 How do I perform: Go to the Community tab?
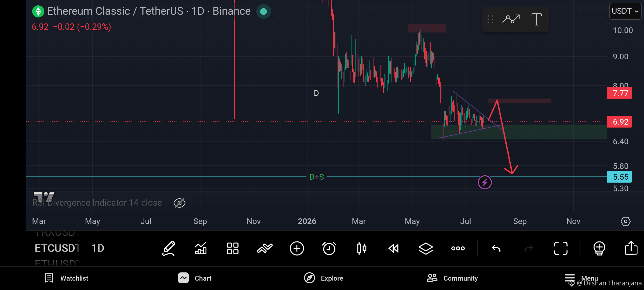pyautogui.click(x=452, y=278)
